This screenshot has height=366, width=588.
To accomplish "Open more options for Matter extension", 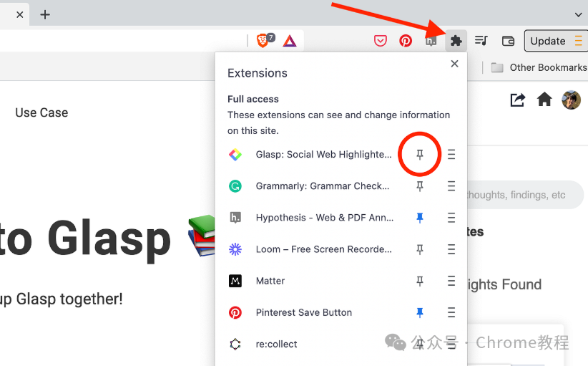I will tap(451, 281).
